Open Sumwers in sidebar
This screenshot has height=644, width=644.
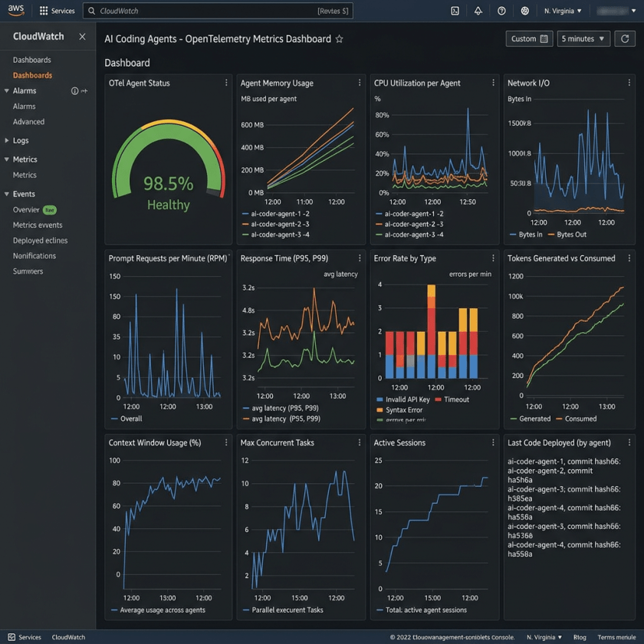[28, 271]
